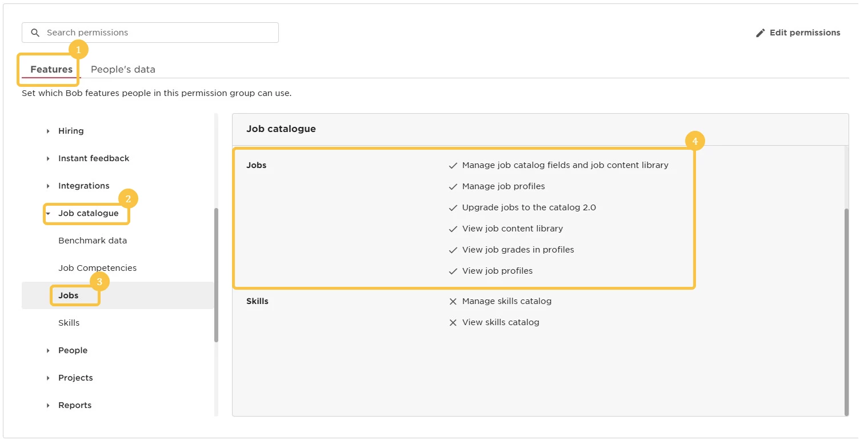This screenshot has height=444, width=868.
Task: Click checkmark beside View job grades in profiles
Action: (453, 250)
